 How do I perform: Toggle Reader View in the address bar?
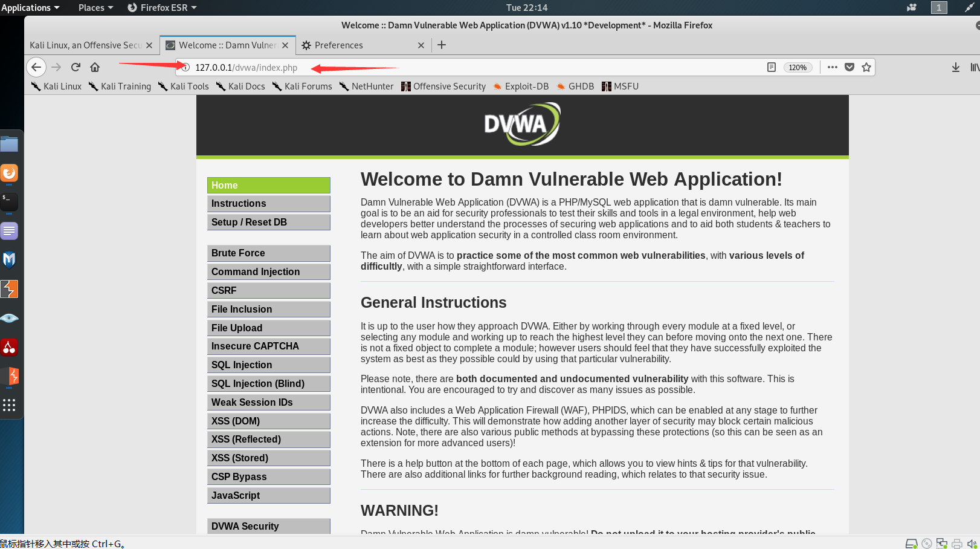click(772, 67)
